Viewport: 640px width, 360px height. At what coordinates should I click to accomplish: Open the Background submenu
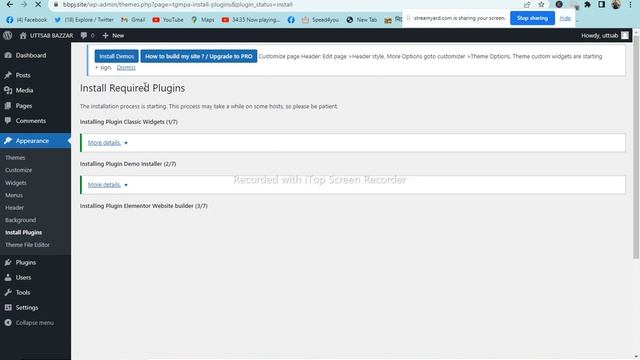(x=20, y=220)
